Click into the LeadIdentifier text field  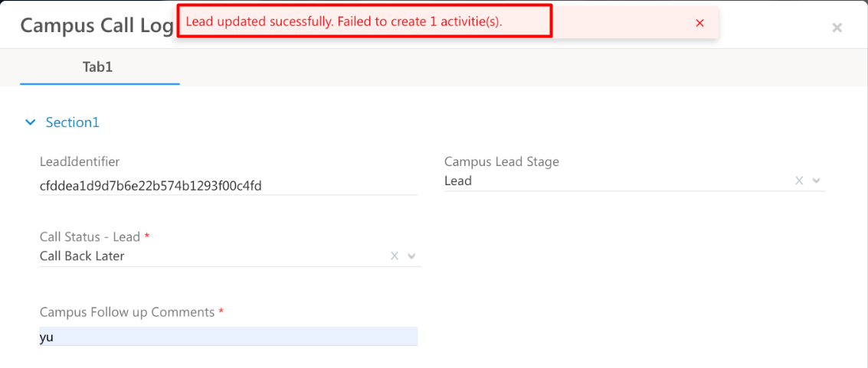228,185
